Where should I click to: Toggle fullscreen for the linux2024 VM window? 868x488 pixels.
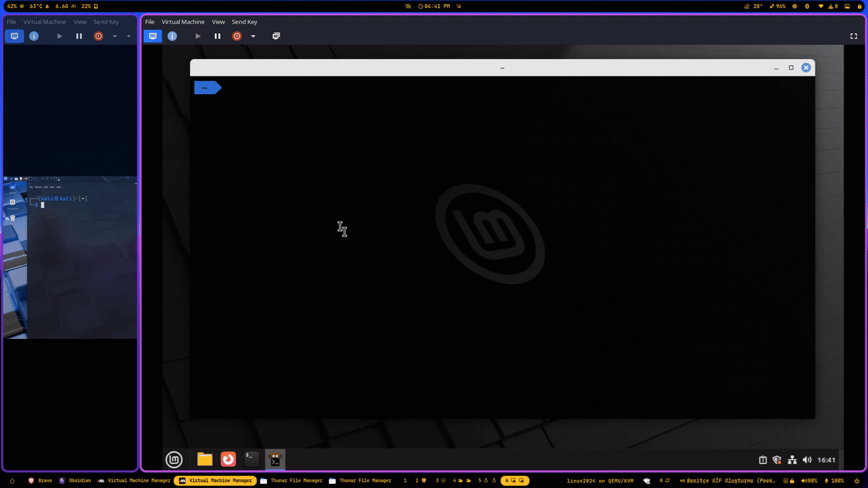[x=854, y=36]
